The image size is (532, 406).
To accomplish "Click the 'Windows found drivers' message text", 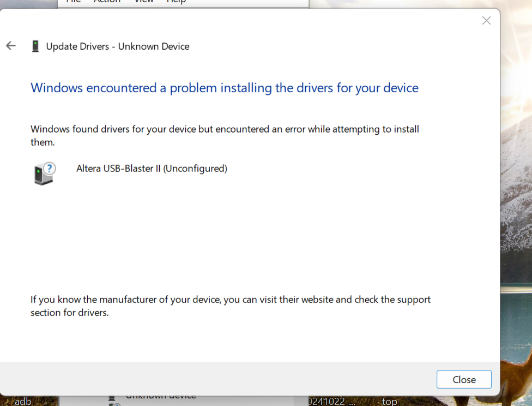I will click(x=225, y=135).
